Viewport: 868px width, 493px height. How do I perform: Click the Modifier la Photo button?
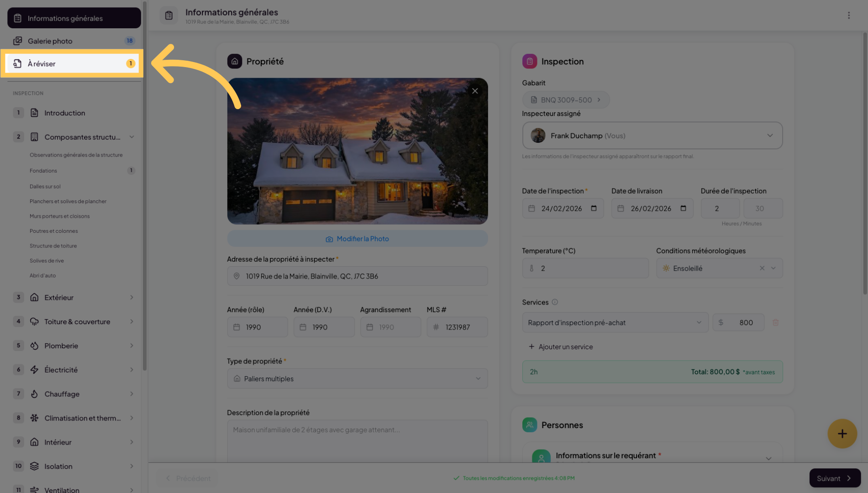357,239
